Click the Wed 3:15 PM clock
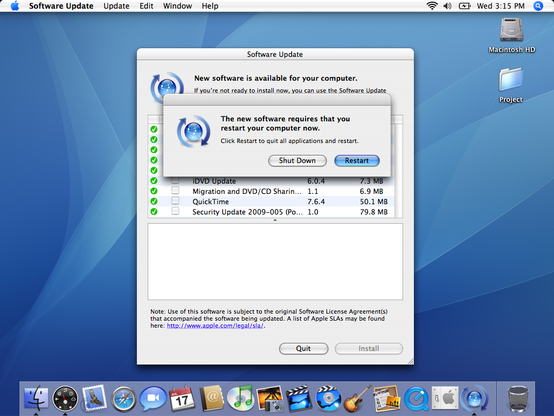Screen dimensions: 554x416 coord(500,6)
